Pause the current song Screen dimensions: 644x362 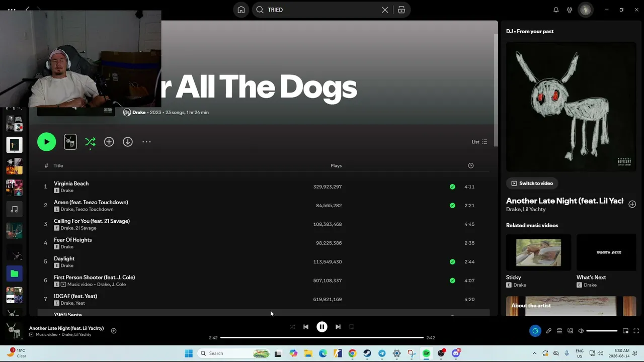click(x=322, y=327)
